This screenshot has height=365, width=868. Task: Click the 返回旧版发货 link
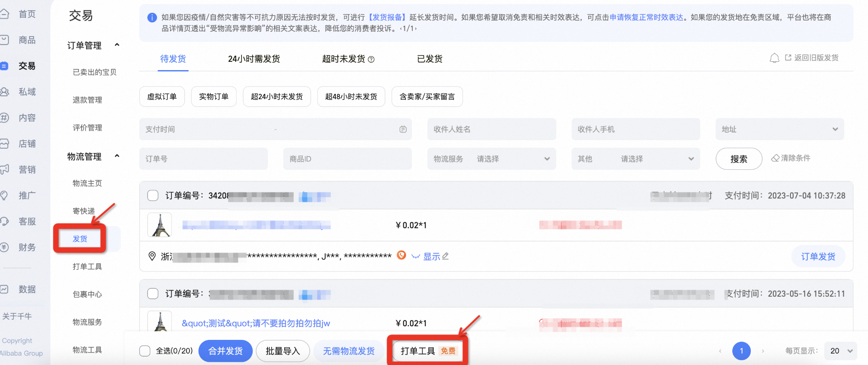812,58
